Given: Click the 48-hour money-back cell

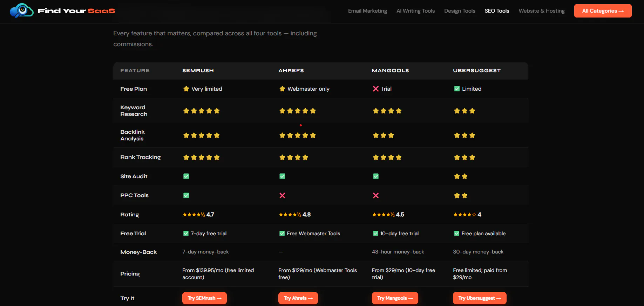Looking at the screenshot, I should pyautogui.click(x=398, y=252).
